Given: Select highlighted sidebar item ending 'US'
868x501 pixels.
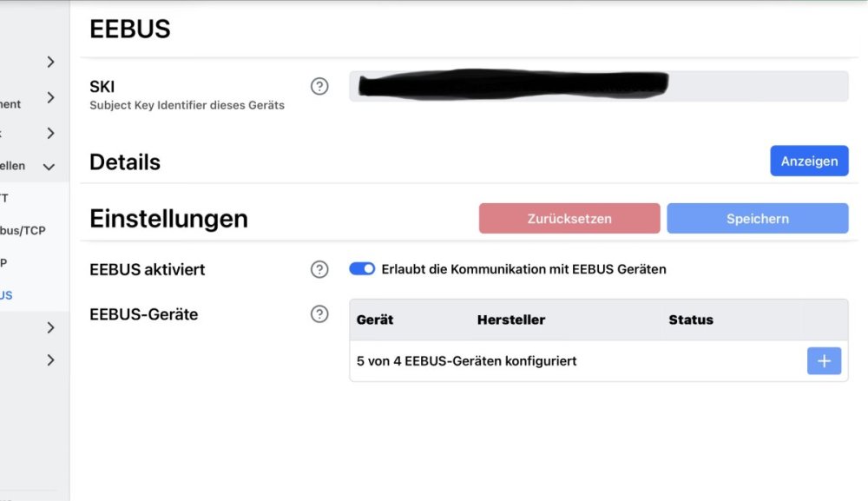Looking at the screenshot, I should point(6,295).
